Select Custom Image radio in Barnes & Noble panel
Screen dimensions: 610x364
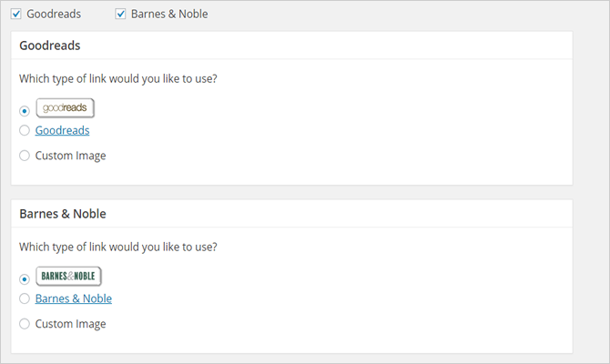[25, 324]
